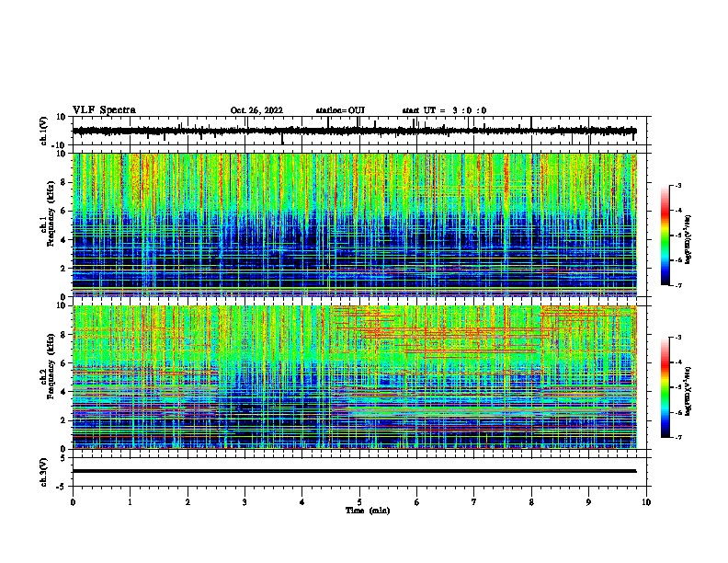The image size is (728, 563).
Task: Click the "8" kHz tick on ch.1 frequency axis
Action: click(64, 182)
